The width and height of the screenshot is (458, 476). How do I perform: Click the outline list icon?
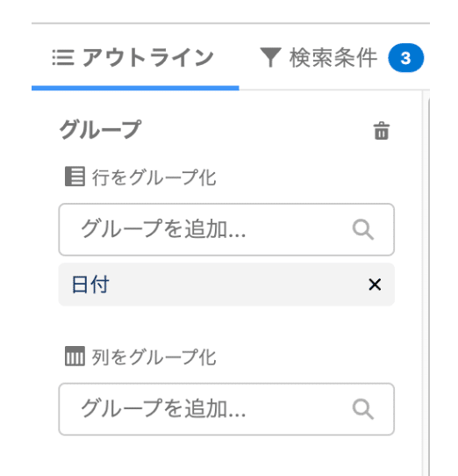63,57
